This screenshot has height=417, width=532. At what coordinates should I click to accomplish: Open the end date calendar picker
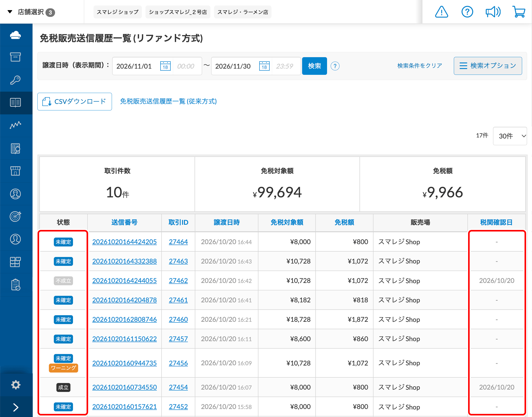click(264, 66)
